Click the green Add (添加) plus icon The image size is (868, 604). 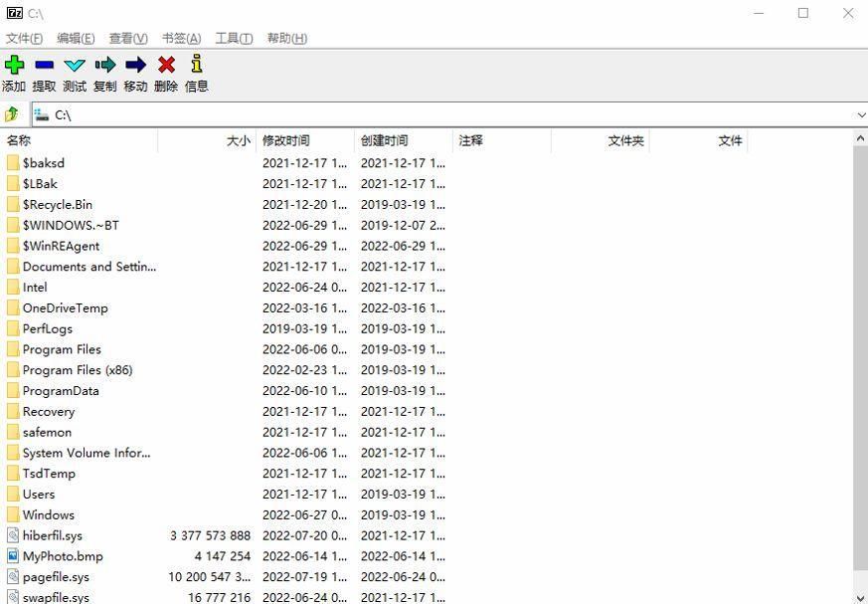click(14, 65)
